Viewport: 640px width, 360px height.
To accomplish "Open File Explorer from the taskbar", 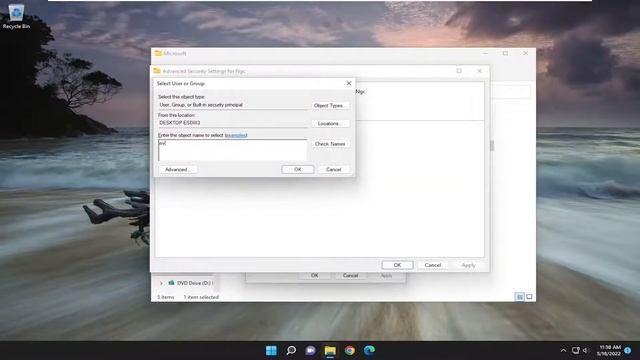I will click(330, 350).
